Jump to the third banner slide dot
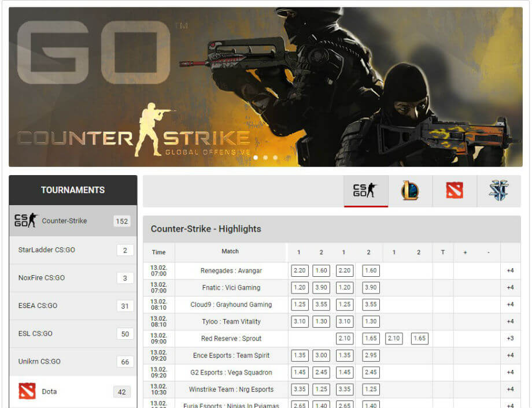 point(275,157)
